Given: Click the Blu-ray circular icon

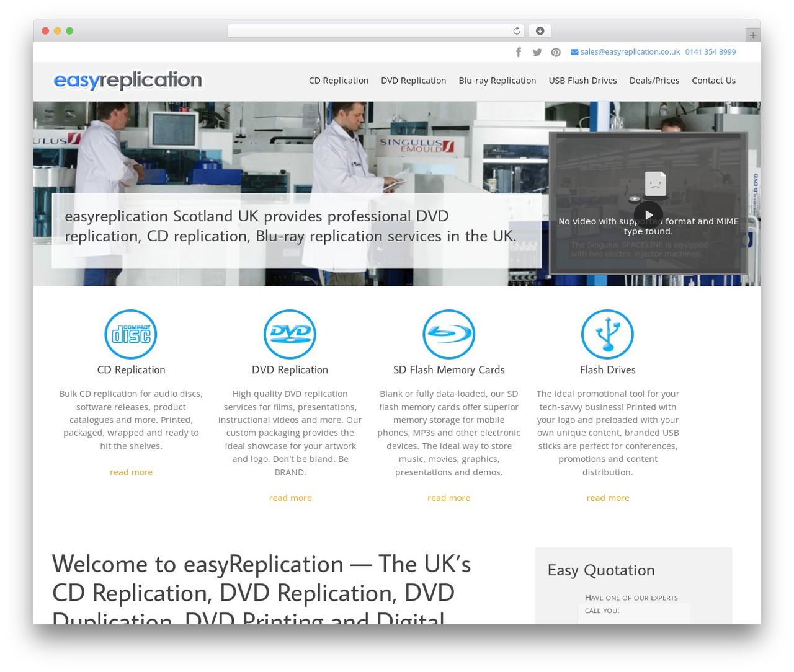Looking at the screenshot, I should coord(448,334).
